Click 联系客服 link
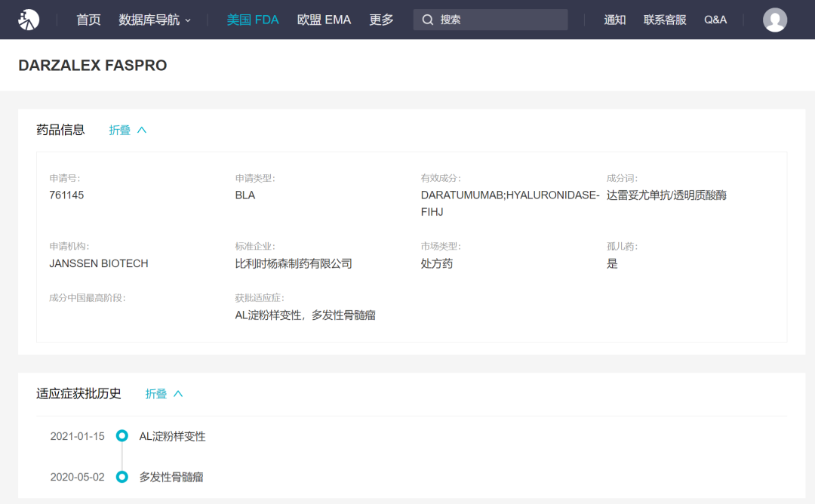This screenshot has width=815, height=504. tap(665, 20)
